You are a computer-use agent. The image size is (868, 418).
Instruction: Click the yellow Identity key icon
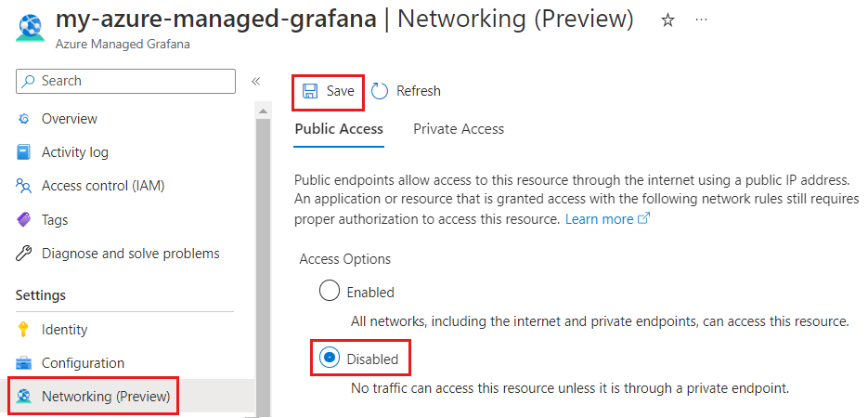tap(22, 330)
